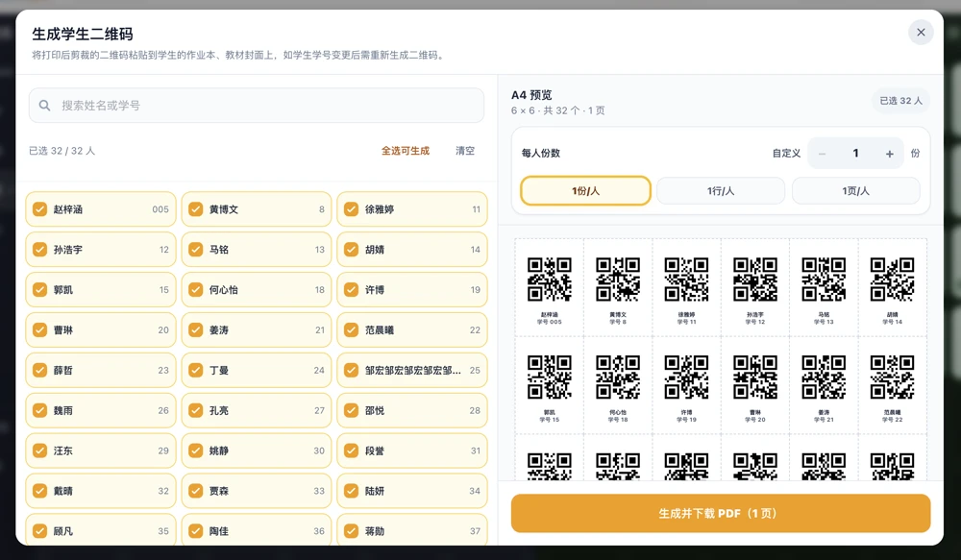Click QR code preview for 学号 21
This screenshot has height=560, width=961.
(824, 377)
